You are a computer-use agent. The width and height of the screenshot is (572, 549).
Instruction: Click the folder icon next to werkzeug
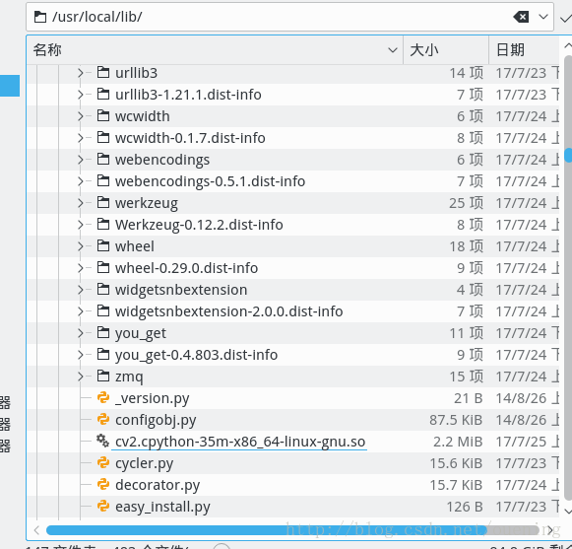coord(103,202)
